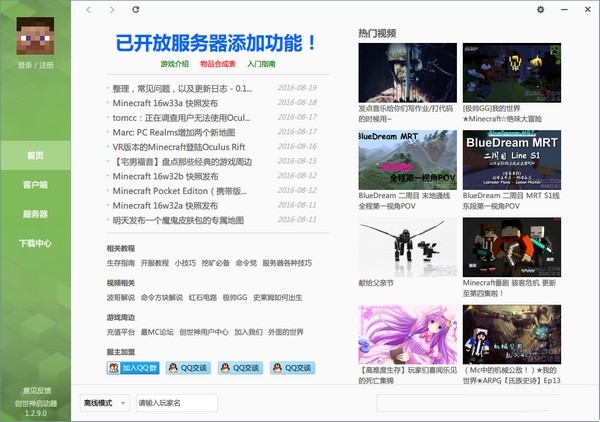Click the 挖矿必备 link
The image size is (600, 422).
(215, 263)
